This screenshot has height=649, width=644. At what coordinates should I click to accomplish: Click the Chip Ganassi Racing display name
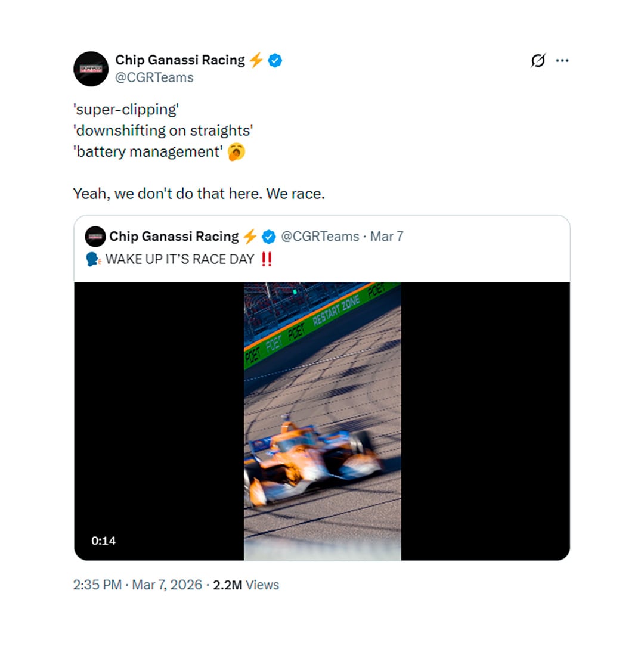coord(179,60)
